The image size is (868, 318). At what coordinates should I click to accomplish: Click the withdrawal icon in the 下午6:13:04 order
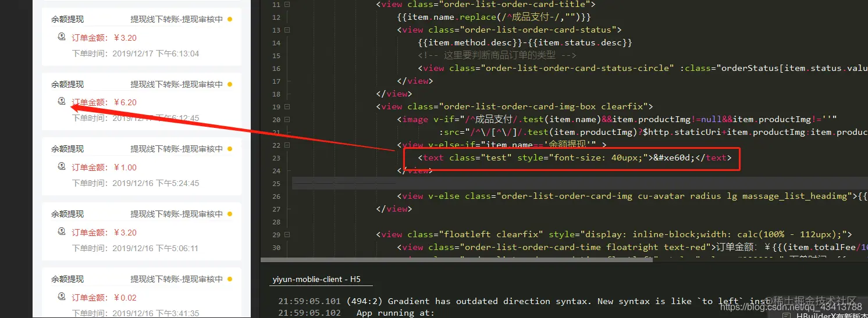point(62,37)
